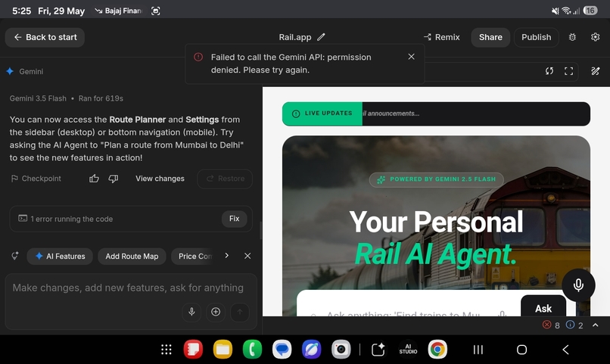Choose the Add Route Map suggestion chip
The width and height of the screenshot is (610, 364).
pos(132,257)
